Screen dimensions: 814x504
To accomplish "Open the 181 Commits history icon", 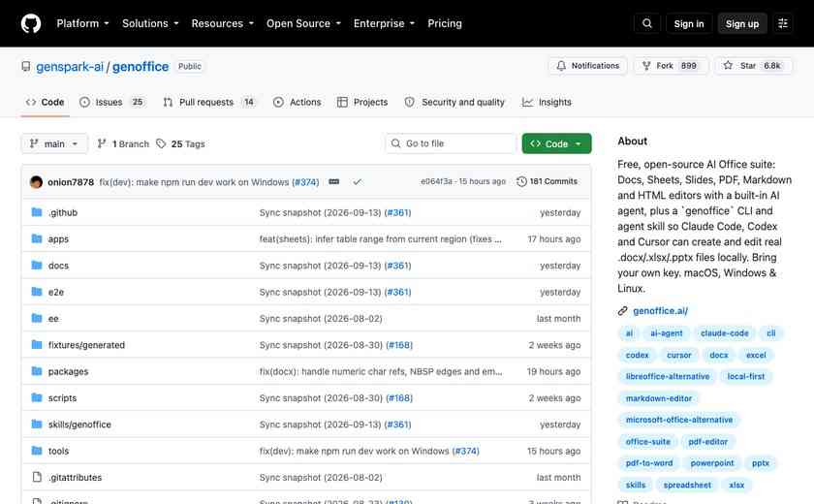I will point(521,181).
